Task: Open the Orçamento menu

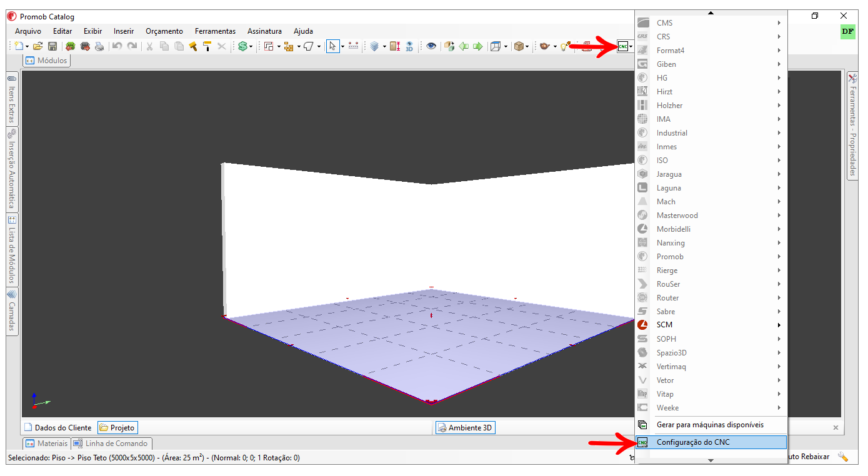Action: coord(164,31)
